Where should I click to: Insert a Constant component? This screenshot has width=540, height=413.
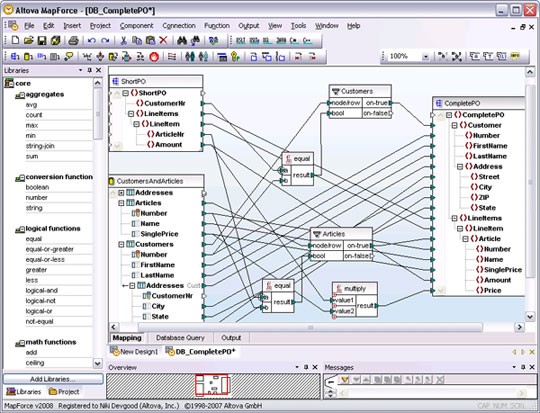pyautogui.click(x=69, y=56)
